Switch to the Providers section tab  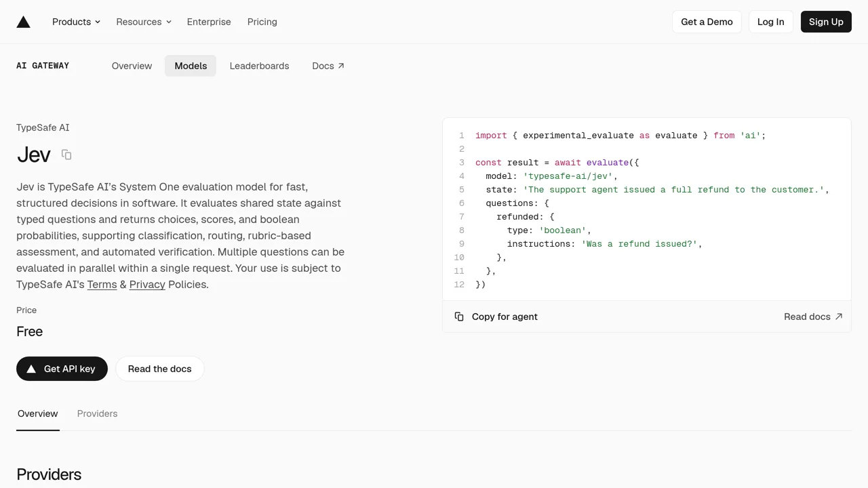click(97, 413)
